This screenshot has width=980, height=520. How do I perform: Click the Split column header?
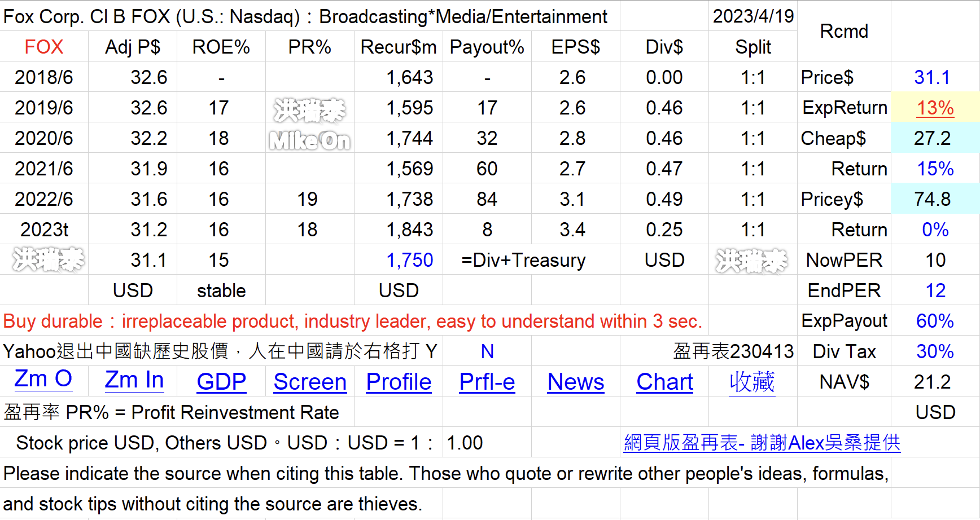pyautogui.click(x=753, y=47)
